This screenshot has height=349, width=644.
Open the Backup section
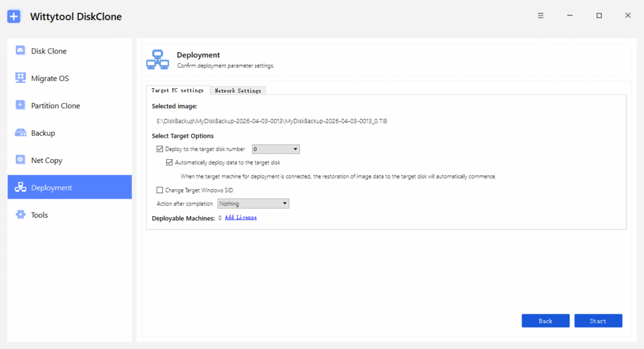click(69, 133)
